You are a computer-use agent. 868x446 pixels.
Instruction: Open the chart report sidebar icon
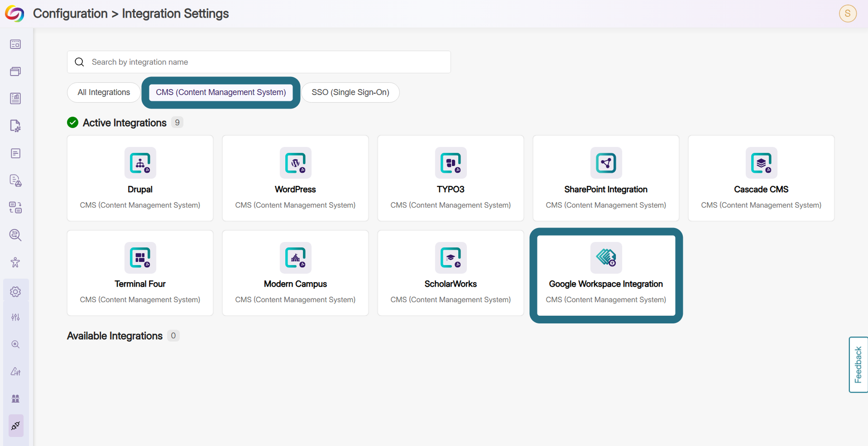point(15,99)
